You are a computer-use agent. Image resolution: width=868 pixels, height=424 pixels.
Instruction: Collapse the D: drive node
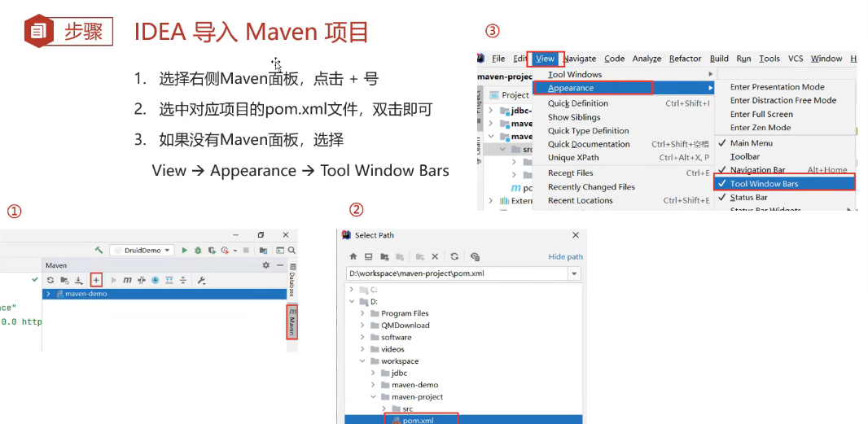tap(352, 302)
